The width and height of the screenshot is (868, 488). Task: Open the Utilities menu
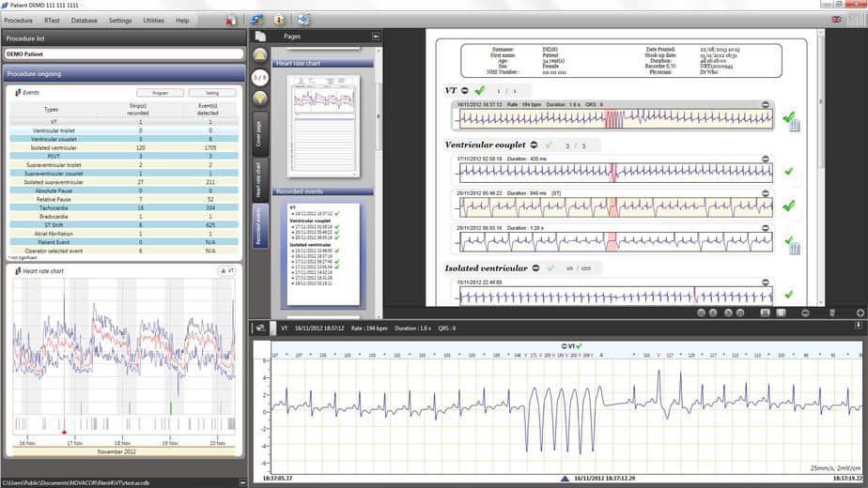(153, 20)
